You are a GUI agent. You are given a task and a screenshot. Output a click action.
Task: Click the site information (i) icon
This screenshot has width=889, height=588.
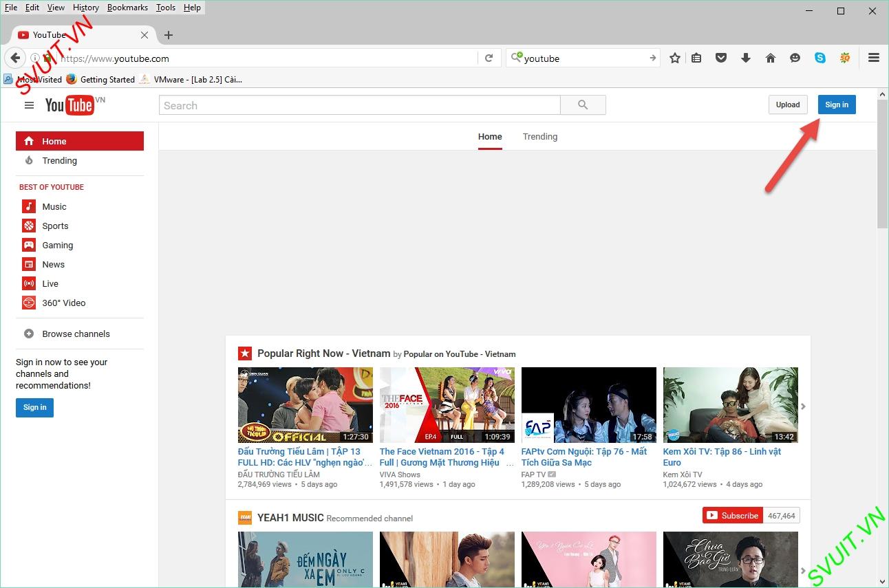pos(34,58)
